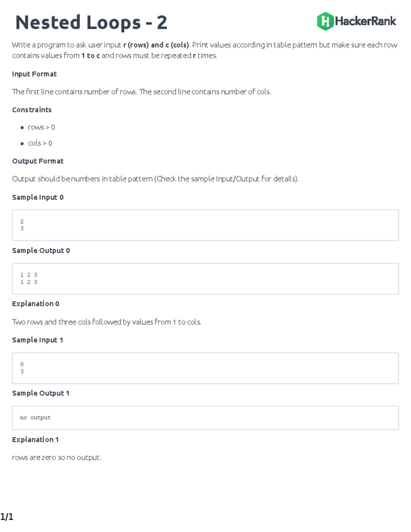Click the "Sample Input 0" heading

click(38, 197)
